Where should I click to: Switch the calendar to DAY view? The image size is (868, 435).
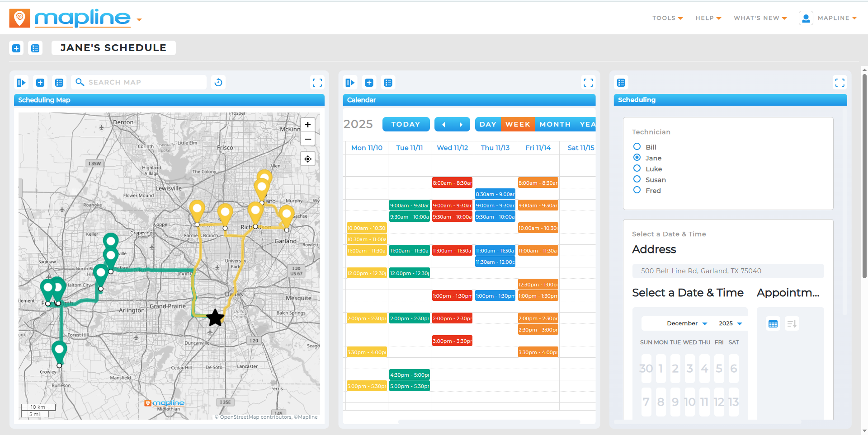click(x=488, y=124)
